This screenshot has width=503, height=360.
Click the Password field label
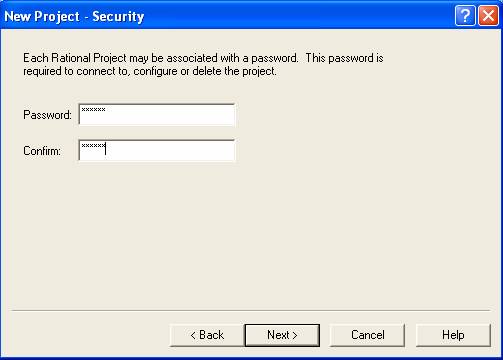pyautogui.click(x=47, y=115)
